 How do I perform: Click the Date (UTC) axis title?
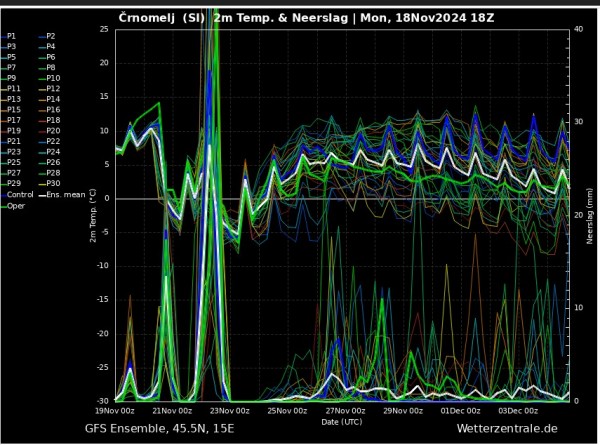[x=342, y=422]
